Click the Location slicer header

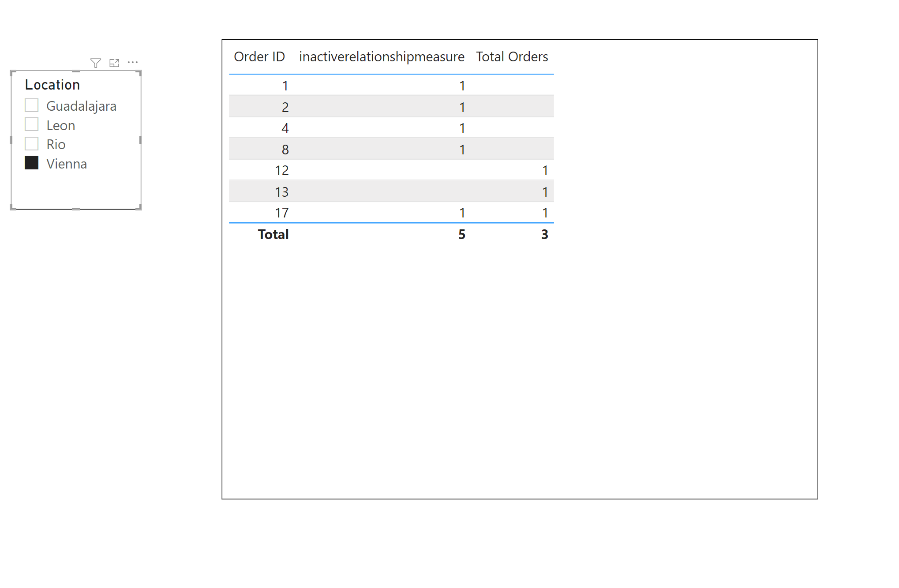pyautogui.click(x=52, y=85)
